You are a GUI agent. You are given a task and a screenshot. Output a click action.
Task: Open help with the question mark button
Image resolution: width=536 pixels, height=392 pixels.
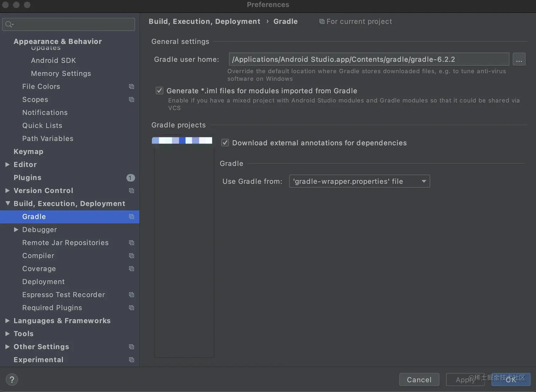coord(12,380)
